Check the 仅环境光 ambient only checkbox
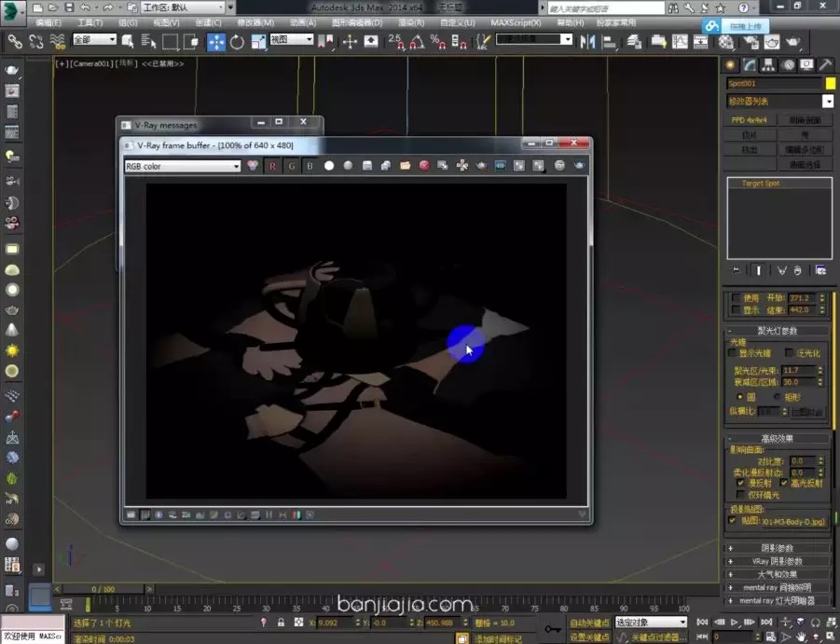 pyautogui.click(x=741, y=495)
